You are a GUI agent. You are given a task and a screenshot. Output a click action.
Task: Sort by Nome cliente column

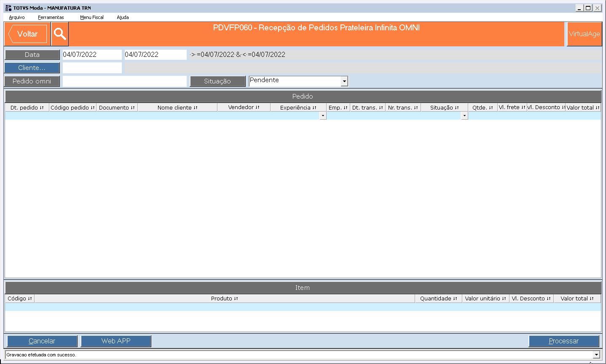(177, 108)
